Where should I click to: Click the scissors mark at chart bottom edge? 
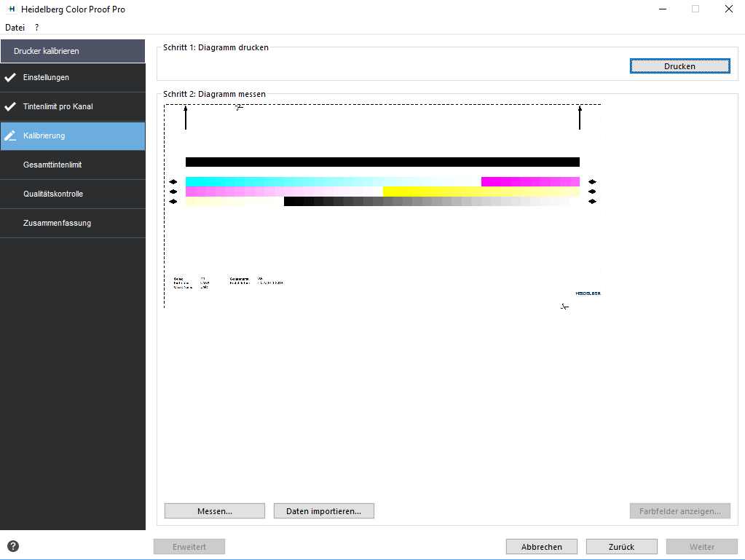[564, 307]
